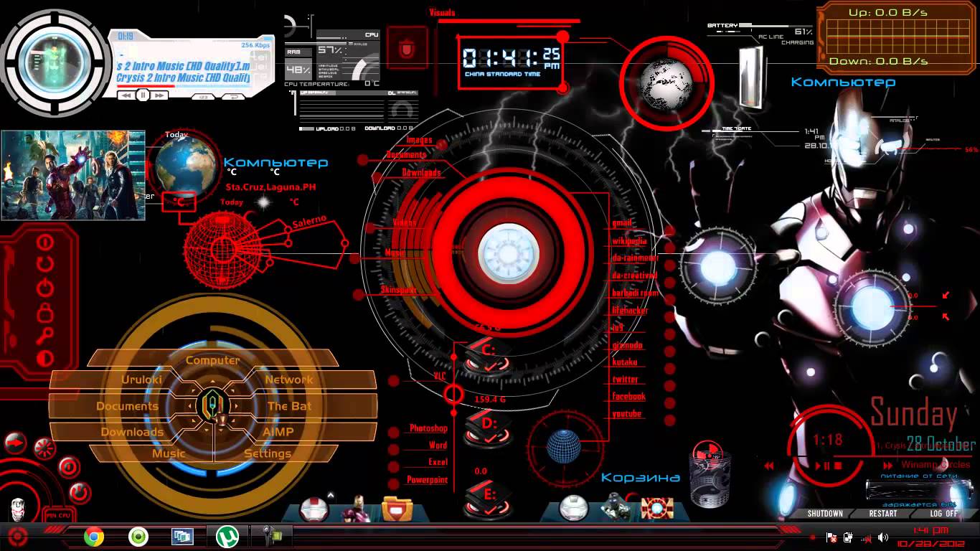Open the lifehacker link
Viewport: 980px width, 551px height.
[630, 311]
